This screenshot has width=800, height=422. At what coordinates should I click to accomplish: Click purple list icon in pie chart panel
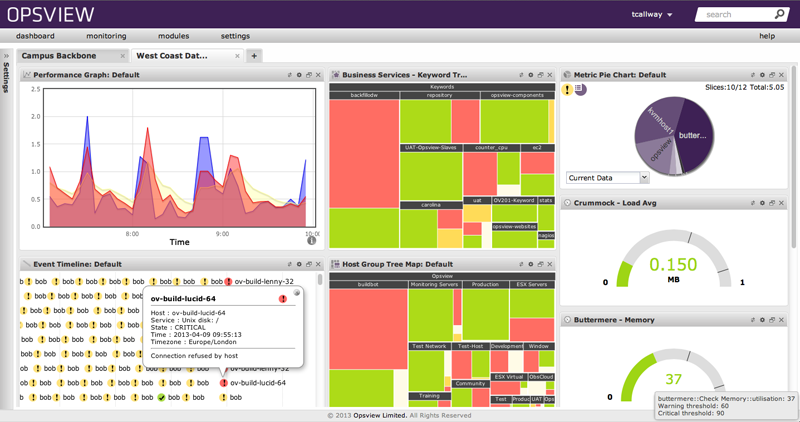(580, 89)
